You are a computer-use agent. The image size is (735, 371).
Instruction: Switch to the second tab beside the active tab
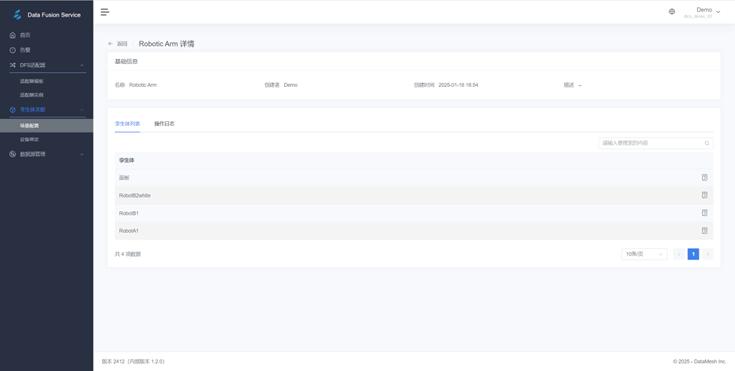tap(165, 124)
